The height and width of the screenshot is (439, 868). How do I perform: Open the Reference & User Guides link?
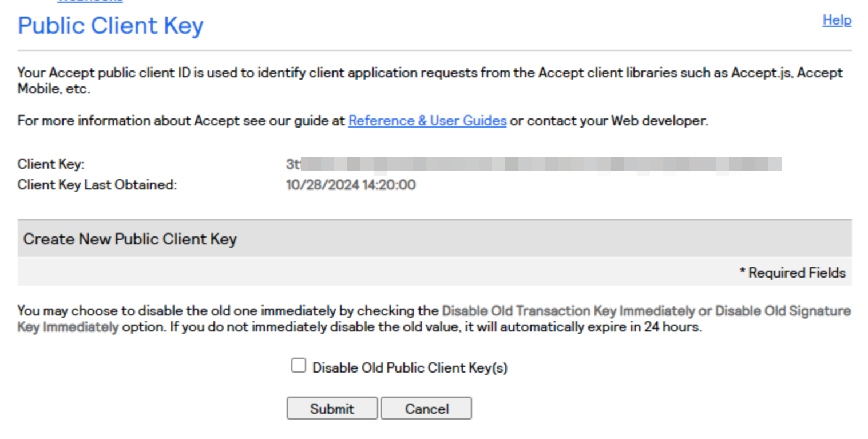427,121
